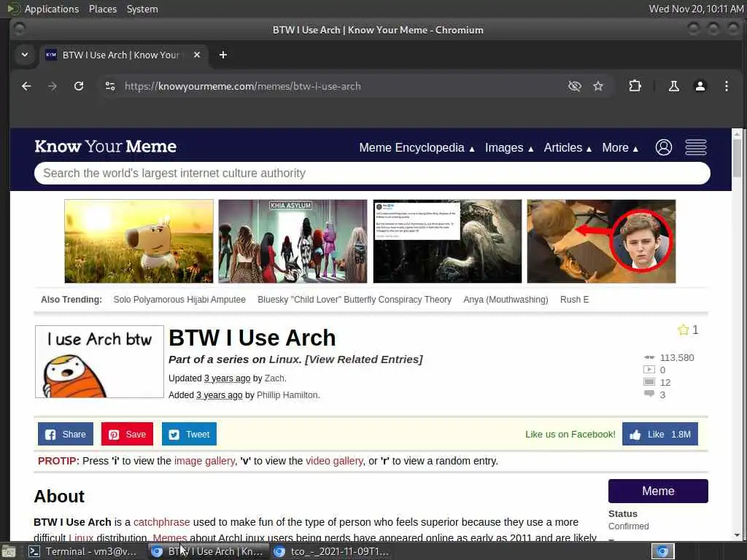
Task: Favorite the entry with the yellow star
Action: pos(683,330)
